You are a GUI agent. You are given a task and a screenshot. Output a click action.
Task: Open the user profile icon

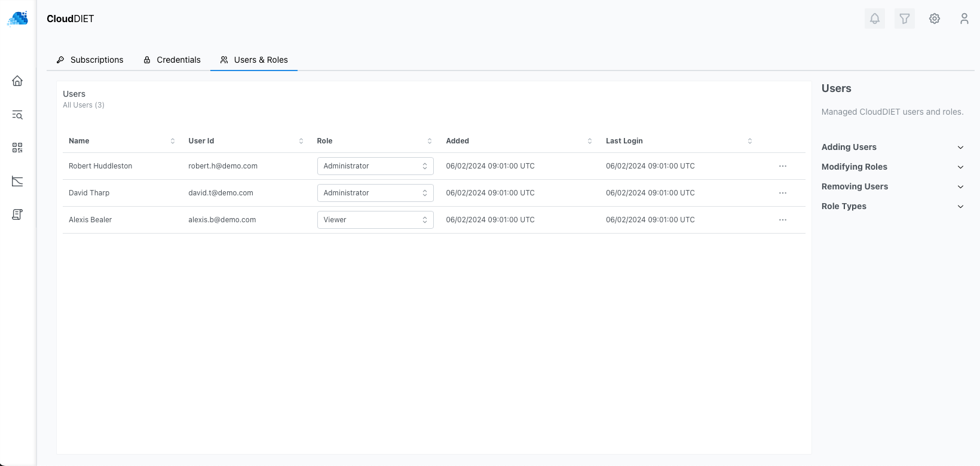pos(964,19)
